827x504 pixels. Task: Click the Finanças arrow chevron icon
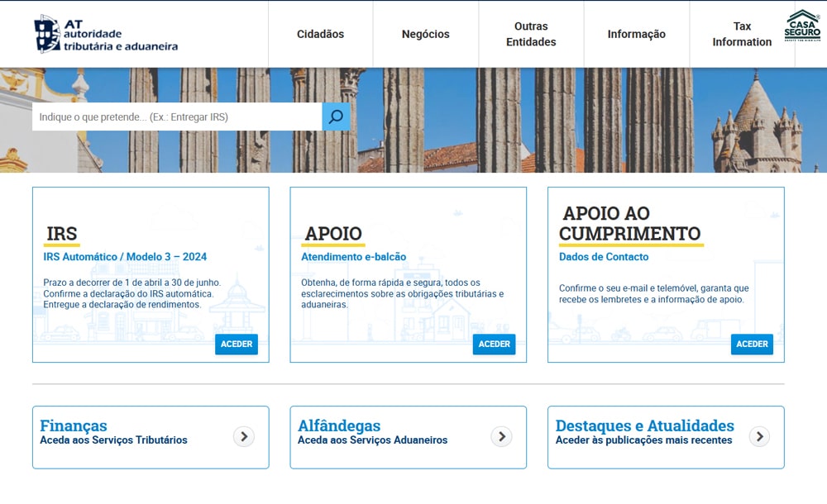(x=243, y=436)
